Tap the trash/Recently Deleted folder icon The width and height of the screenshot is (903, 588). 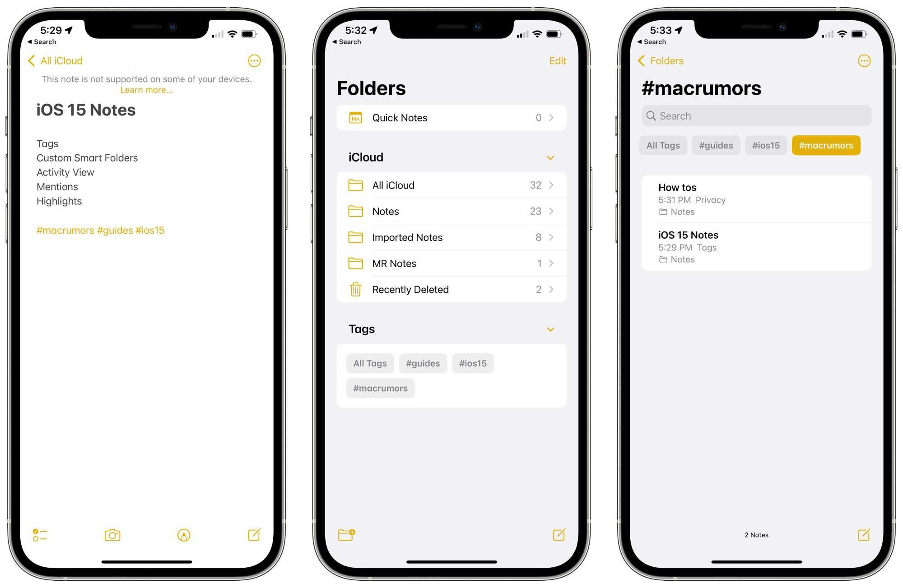click(355, 289)
